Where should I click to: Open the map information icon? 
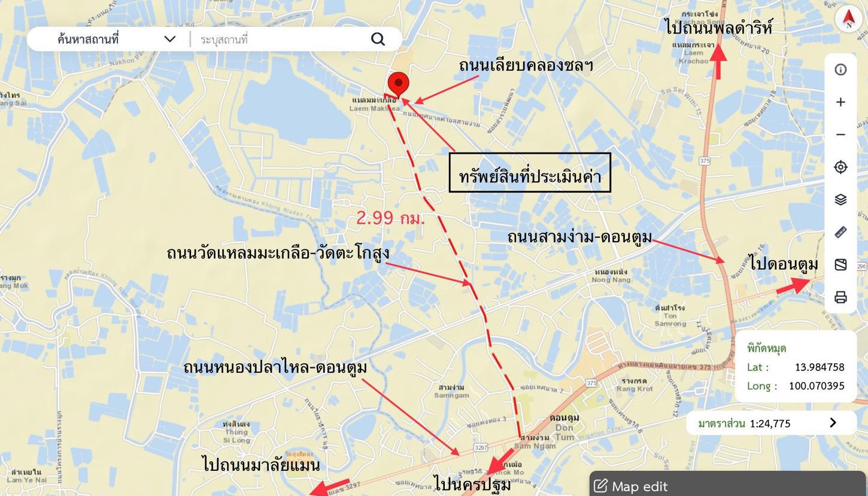point(840,69)
